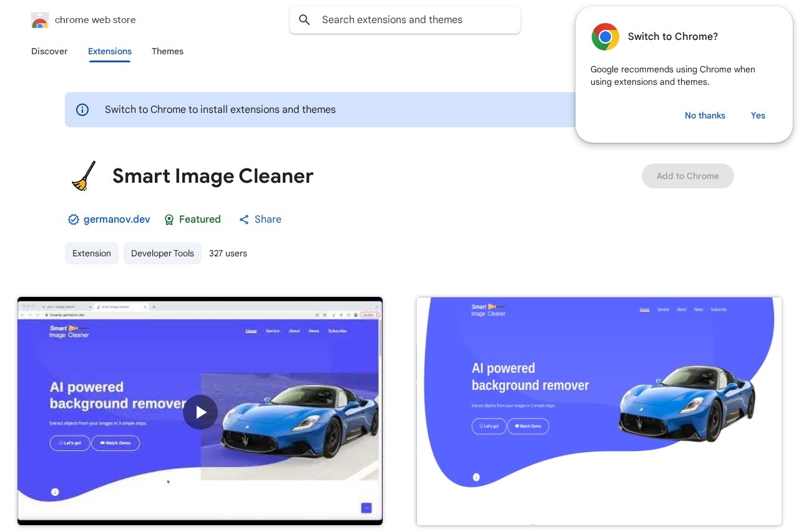
Task: Confirm switching to Chrome by clicking Yes
Action: point(758,115)
